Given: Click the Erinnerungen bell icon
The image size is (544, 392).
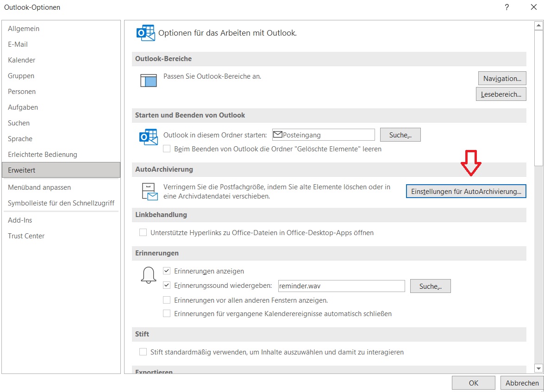Looking at the screenshot, I should 149,275.
